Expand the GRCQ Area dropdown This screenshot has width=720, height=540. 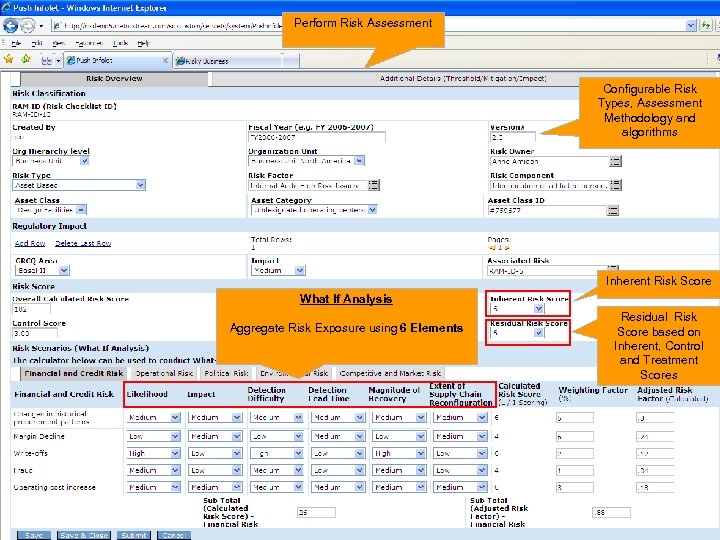click(x=64, y=270)
